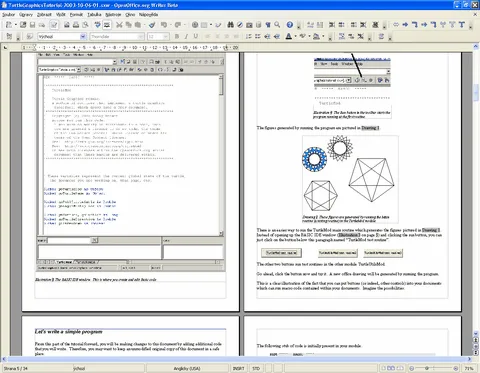Click middle TurtleSubMod test routine button
Screen dimensions: 480x373
(x=337, y=253)
